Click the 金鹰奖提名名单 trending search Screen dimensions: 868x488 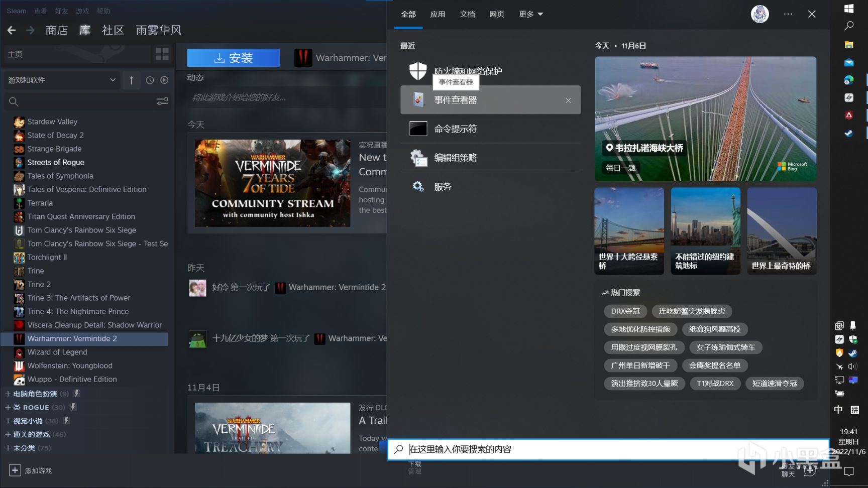[715, 365]
